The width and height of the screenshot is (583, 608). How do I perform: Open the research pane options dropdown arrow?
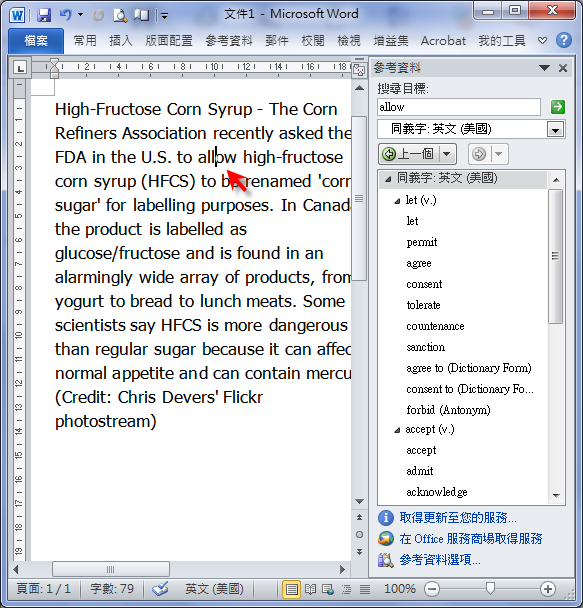544,68
